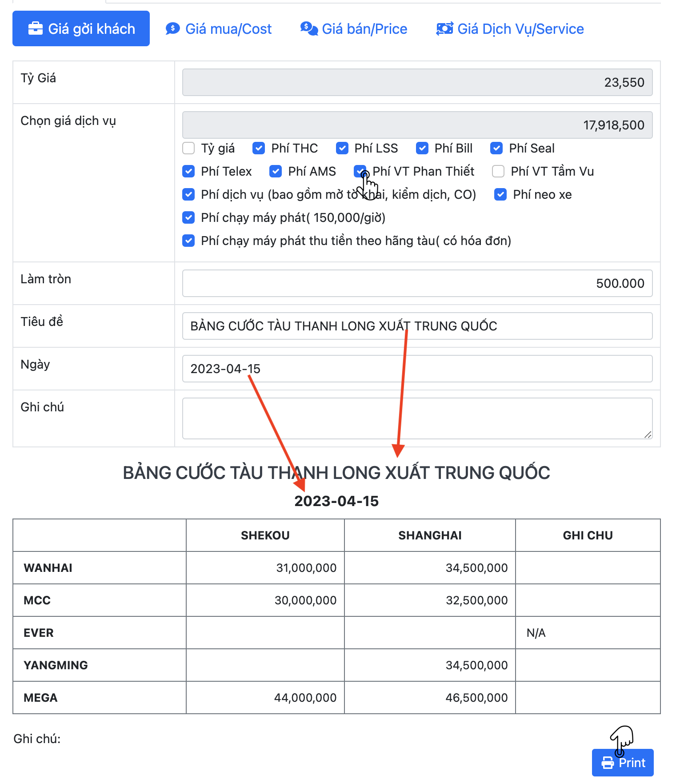Click the dollar chat icon beside Giá mua/Cost

tap(172, 28)
